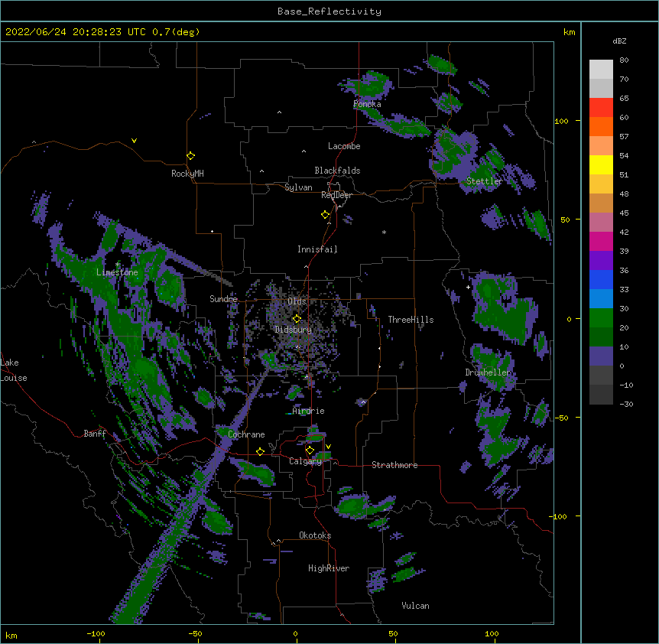Viewport: 659px width, 644px height.
Task: Click the asterisk marker east of Innisfail
Action: tap(384, 233)
